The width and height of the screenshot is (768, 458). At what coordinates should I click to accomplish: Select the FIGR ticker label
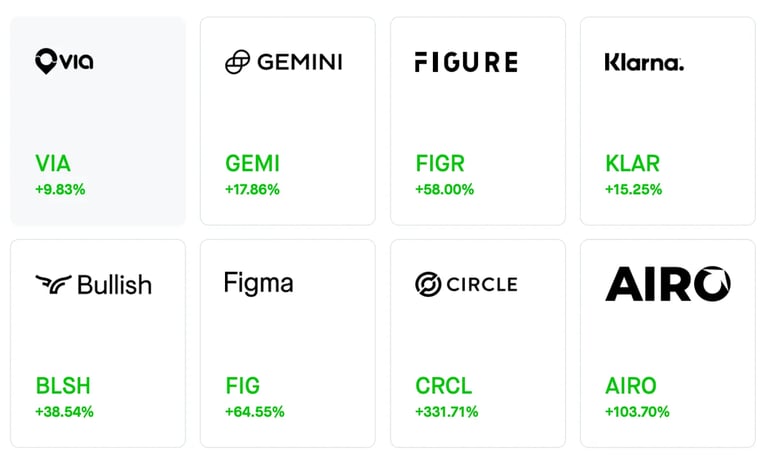(x=440, y=164)
